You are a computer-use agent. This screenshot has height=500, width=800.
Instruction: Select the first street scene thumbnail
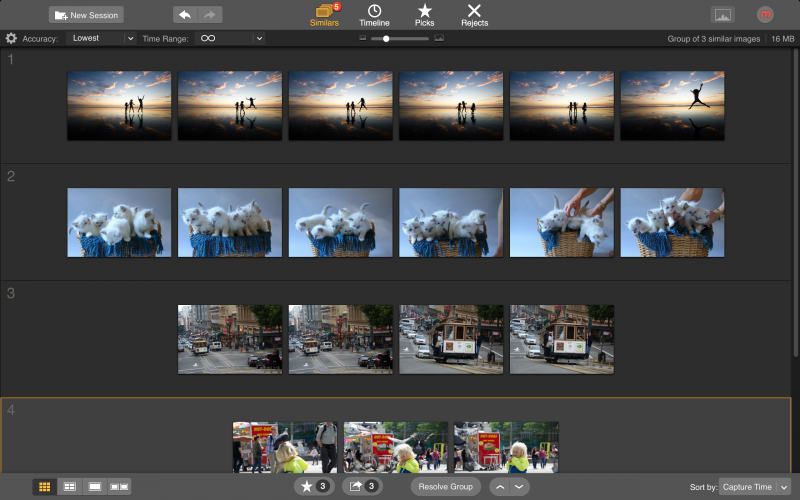[x=230, y=339]
